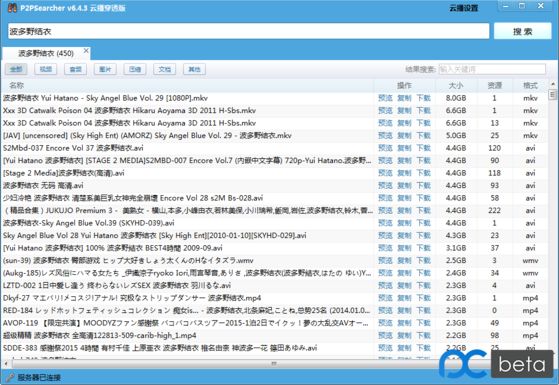Click the 搜索 search button
The width and height of the screenshot is (559, 385).
(x=523, y=31)
